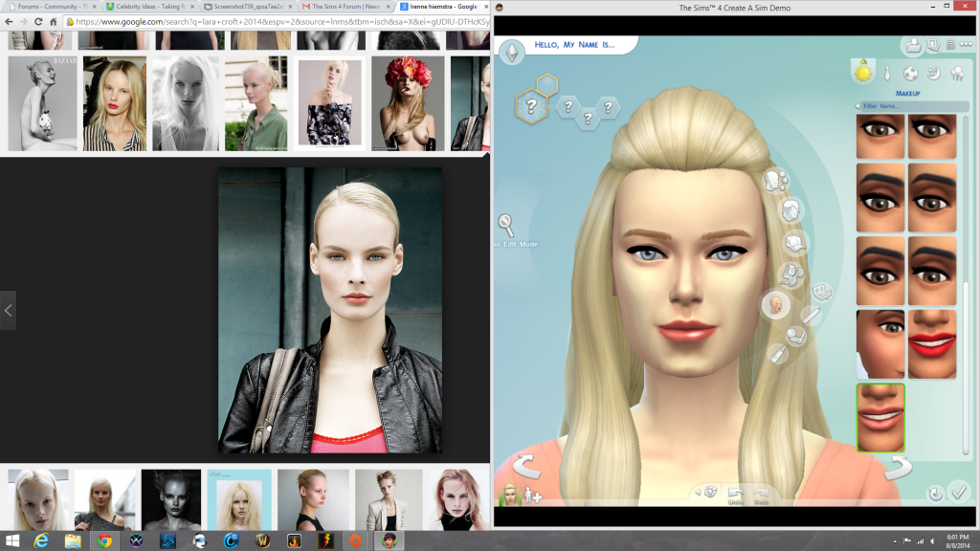
Task: Switch to the Celebrity Ideas browser tab
Action: tap(144, 7)
